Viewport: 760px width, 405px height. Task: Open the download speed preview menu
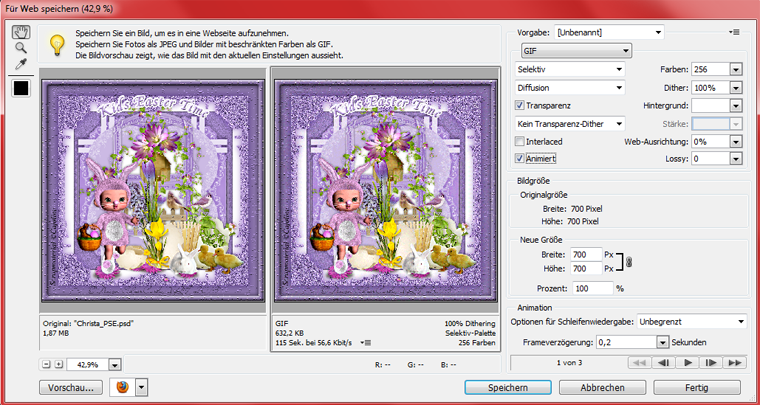pyautogui.click(x=366, y=343)
